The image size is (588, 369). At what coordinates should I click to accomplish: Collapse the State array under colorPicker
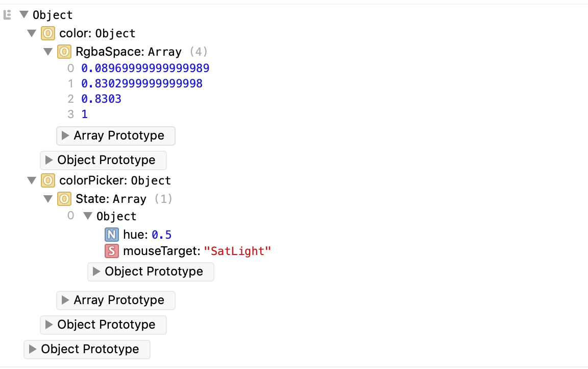coord(48,198)
